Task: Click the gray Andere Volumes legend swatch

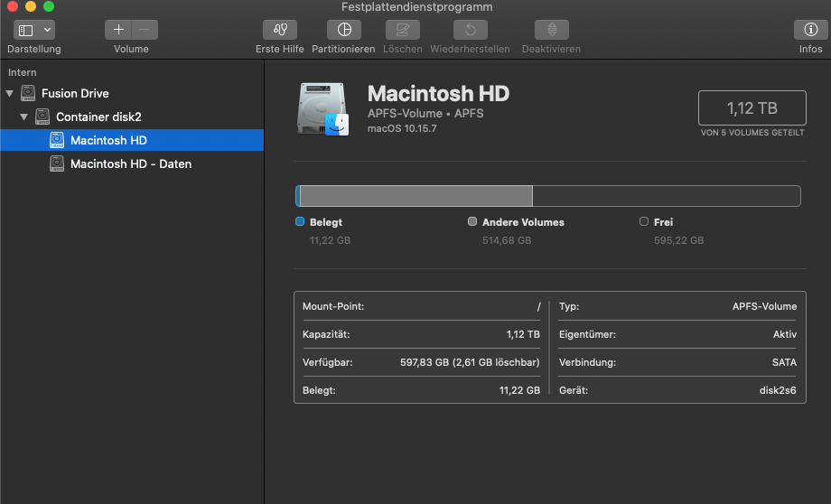Action: 472,221
